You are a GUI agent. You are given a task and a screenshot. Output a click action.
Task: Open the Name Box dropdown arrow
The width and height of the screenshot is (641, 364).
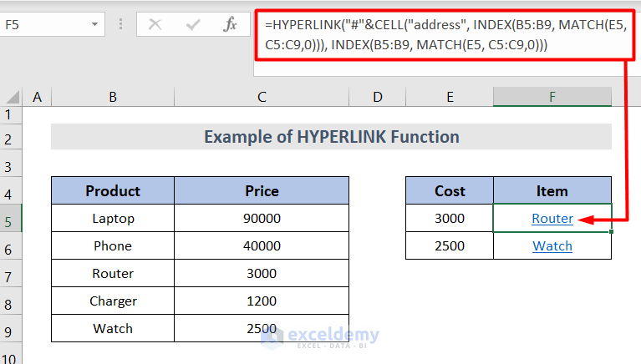[x=94, y=24]
